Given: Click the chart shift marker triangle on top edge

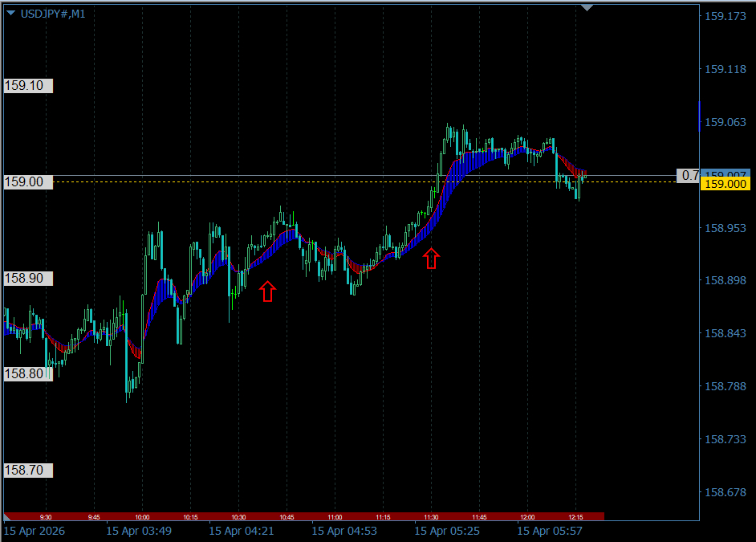Looking at the screenshot, I should pyautogui.click(x=587, y=8).
